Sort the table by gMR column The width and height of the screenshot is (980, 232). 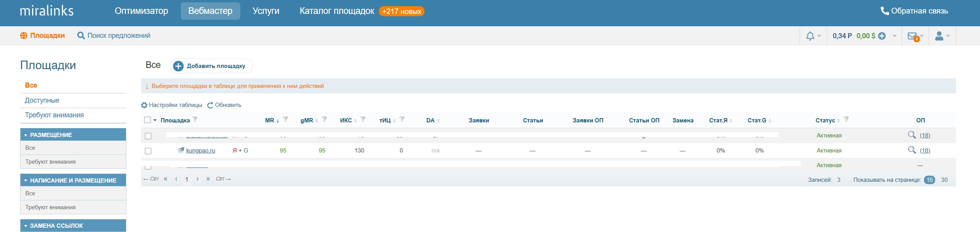(x=309, y=120)
